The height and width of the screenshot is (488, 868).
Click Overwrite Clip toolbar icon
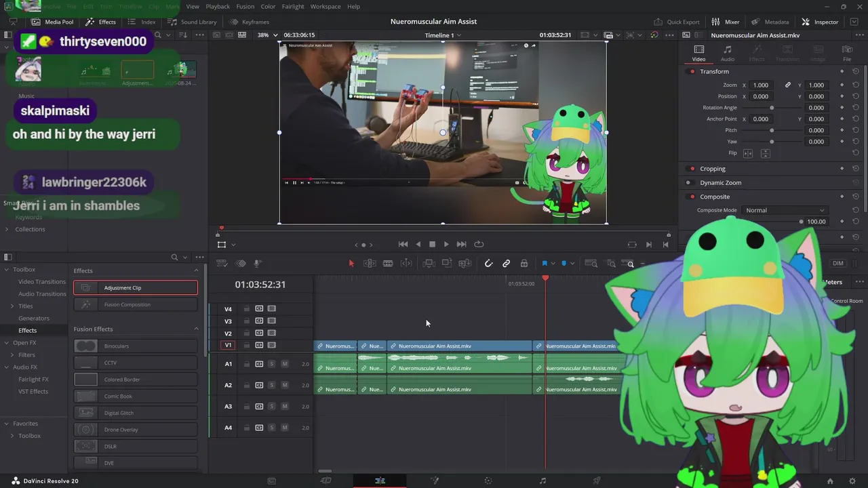446,264
